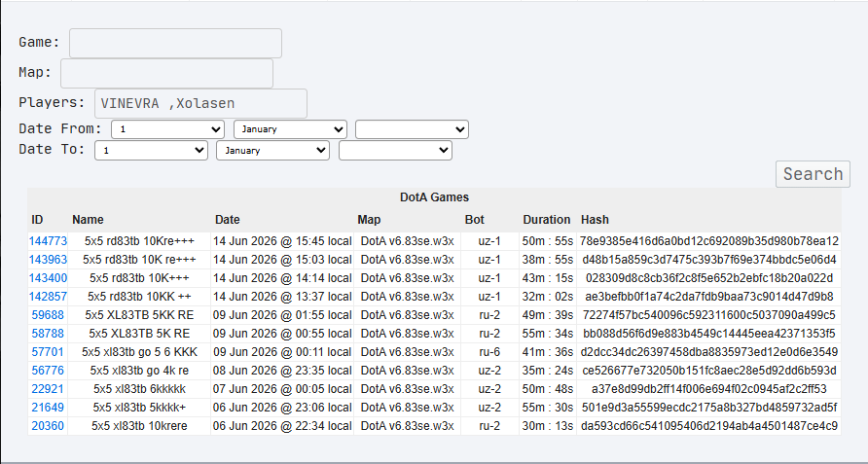Click date 08 Jun 2026 @ 23:35 local
Image resolution: width=868 pixels, height=464 pixels.
coord(282,371)
